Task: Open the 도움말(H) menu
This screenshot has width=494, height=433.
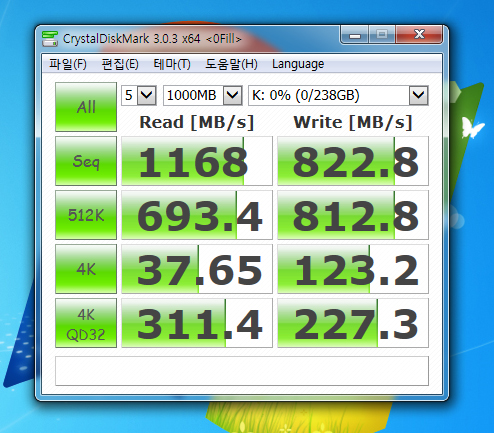Action: click(x=231, y=64)
